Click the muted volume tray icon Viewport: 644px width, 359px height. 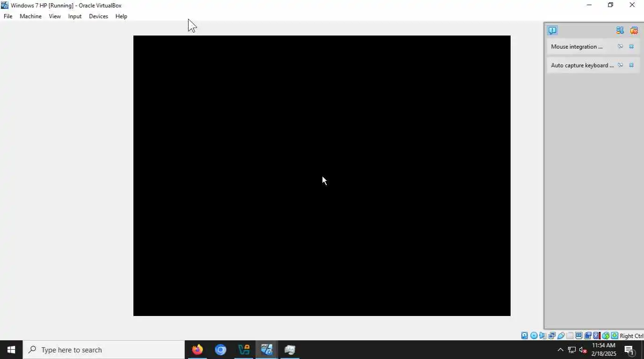pyautogui.click(x=583, y=350)
